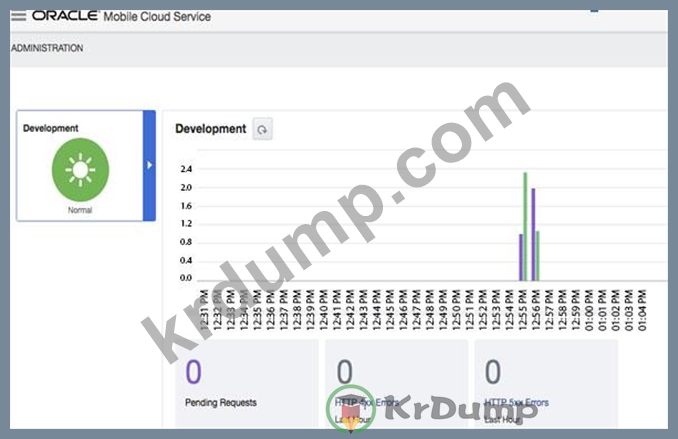Click the 01:00 PM axis label
Viewport: 678px width, 439px height.
[x=588, y=310]
